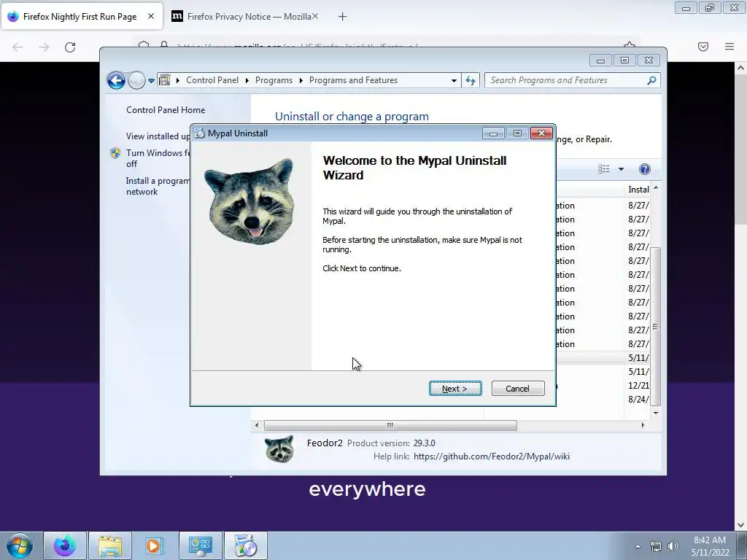This screenshot has width=747, height=560.
Task: Open Control Panel Home link
Action: pyautogui.click(x=166, y=110)
